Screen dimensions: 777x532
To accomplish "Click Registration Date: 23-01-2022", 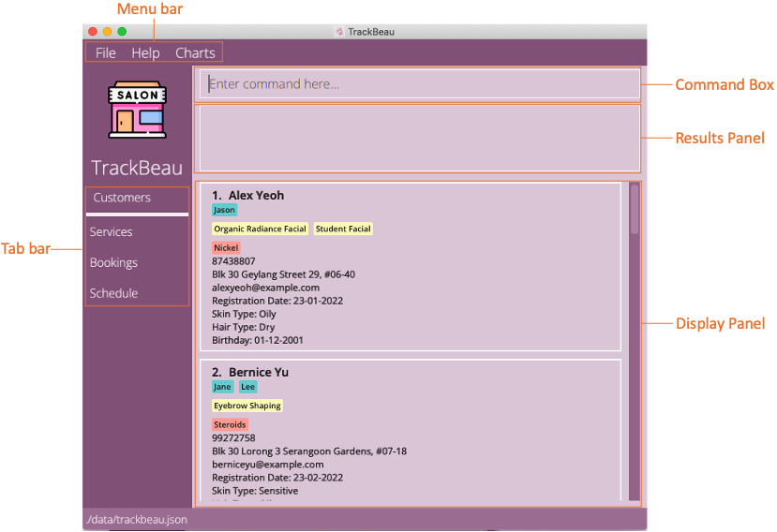I will 277,301.
